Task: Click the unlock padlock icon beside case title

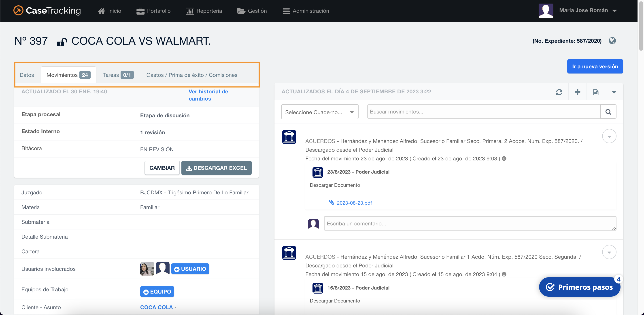Action: tap(62, 42)
